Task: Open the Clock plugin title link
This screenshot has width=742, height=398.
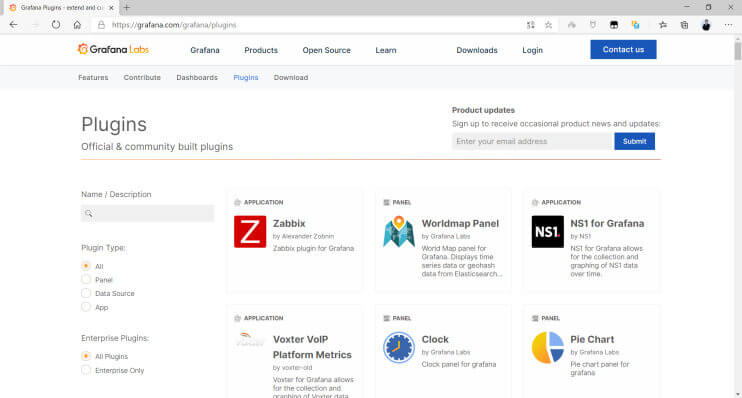Action: tap(435, 339)
